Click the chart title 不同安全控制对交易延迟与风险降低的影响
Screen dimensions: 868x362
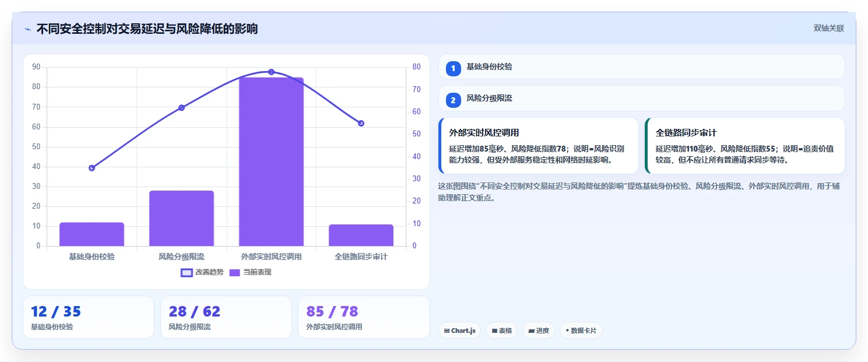(x=147, y=29)
